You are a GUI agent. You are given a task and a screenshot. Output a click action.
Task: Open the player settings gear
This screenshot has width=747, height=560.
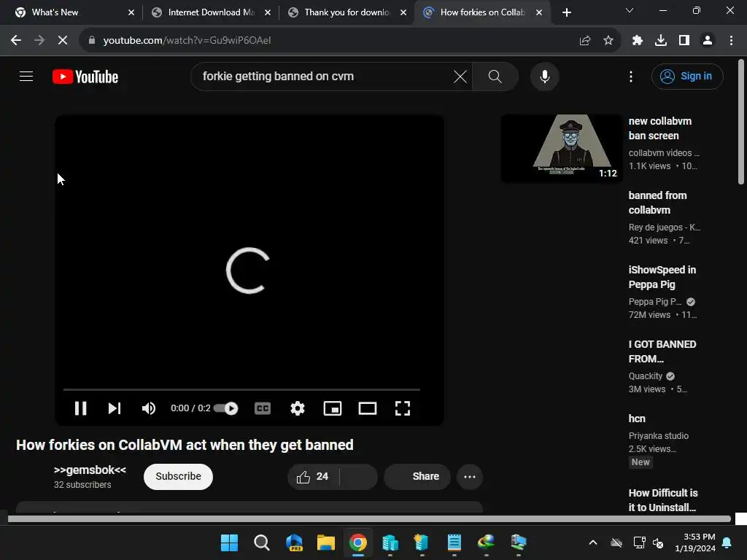pyautogui.click(x=298, y=408)
